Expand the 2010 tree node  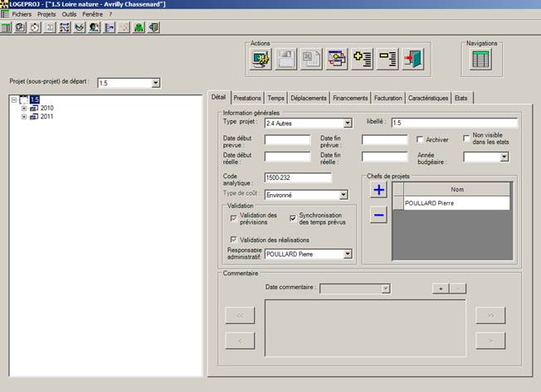point(24,108)
